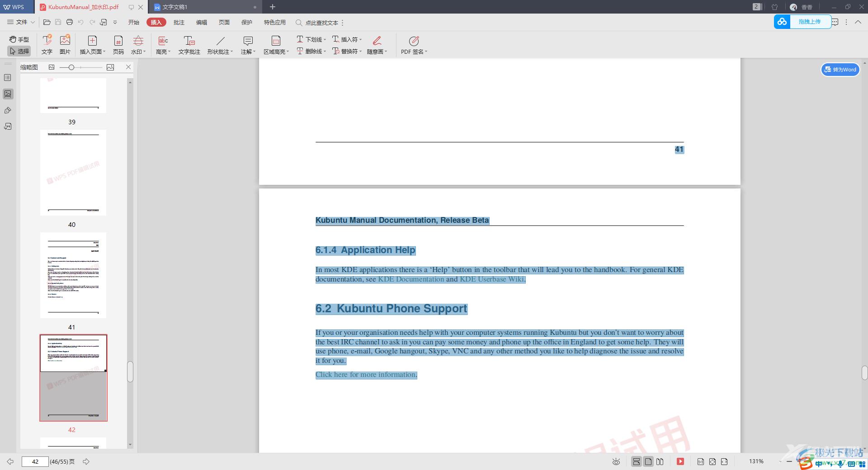Select the Hand (手型) tool
Viewport: 868px width, 470px height.
[x=19, y=39]
